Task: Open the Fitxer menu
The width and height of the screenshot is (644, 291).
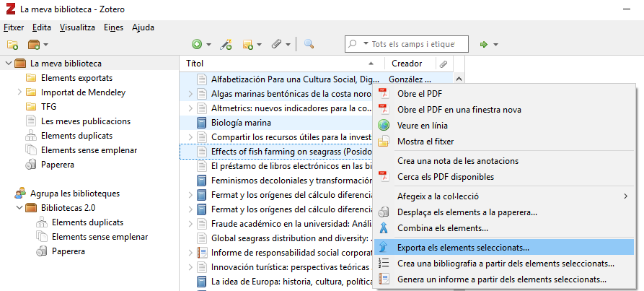Action: point(14,27)
